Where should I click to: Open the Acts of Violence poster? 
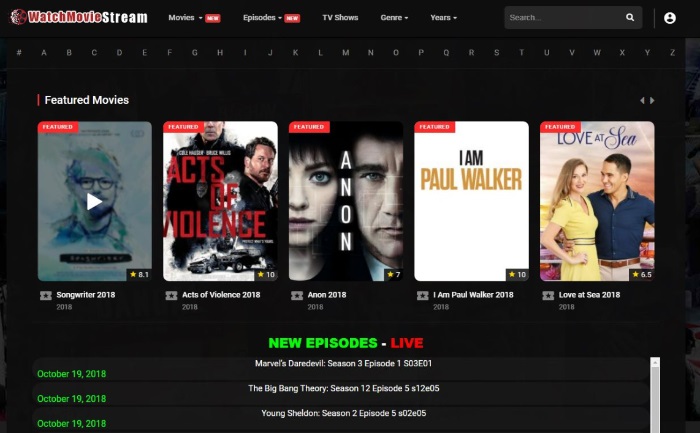click(x=220, y=201)
